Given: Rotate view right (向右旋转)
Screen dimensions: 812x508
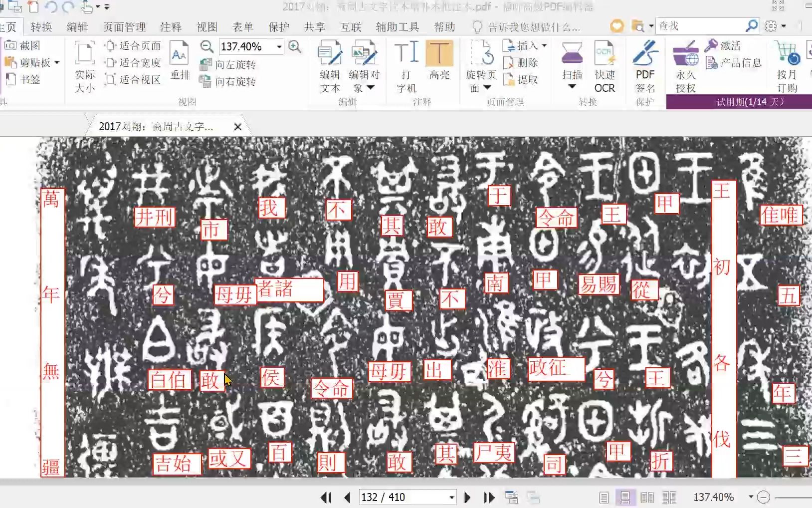Looking at the screenshot, I should pos(227,81).
